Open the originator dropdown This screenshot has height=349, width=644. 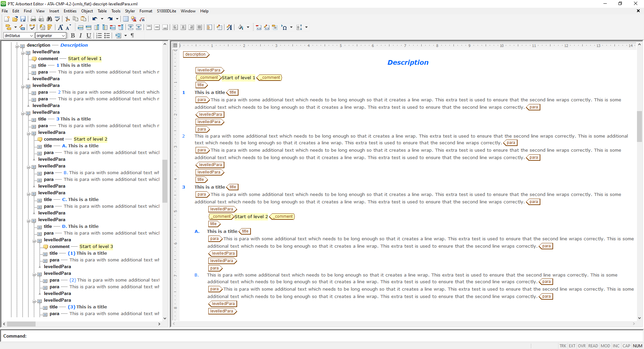(x=63, y=36)
